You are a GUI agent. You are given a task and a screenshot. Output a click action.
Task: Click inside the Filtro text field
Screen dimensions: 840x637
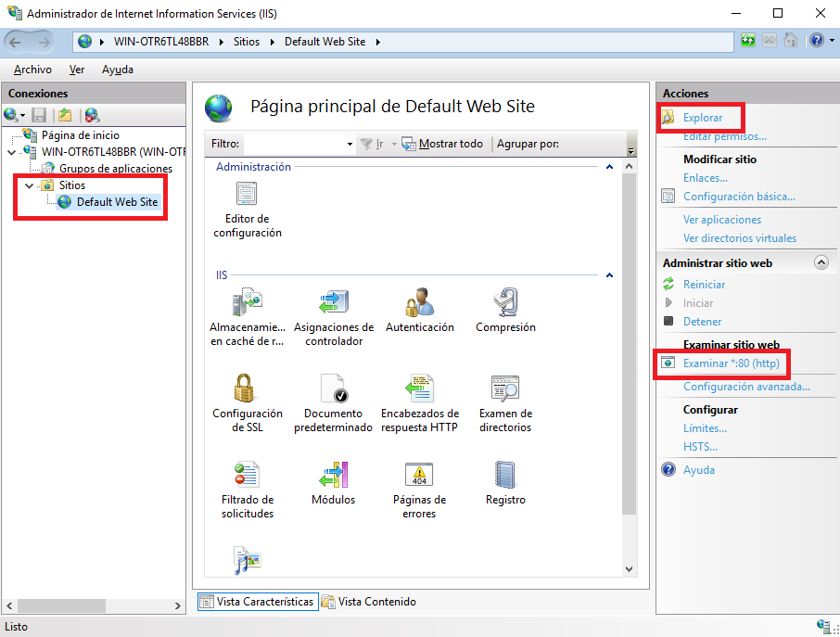tap(293, 144)
